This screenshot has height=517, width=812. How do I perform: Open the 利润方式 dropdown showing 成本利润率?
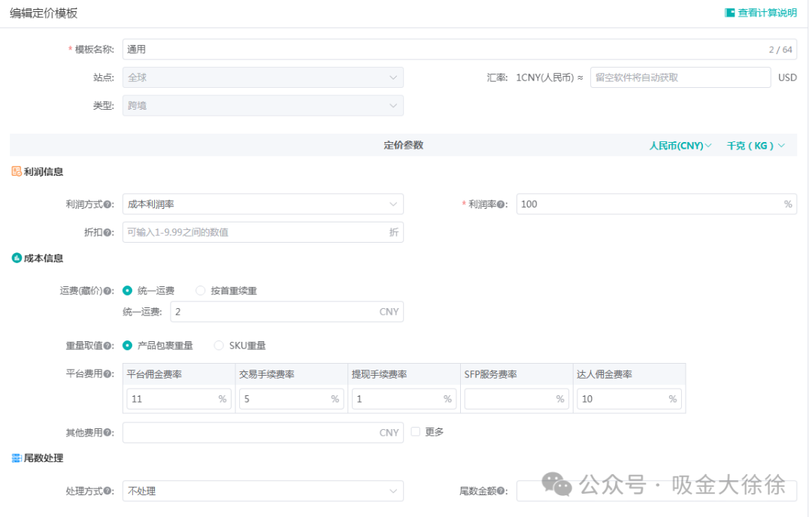click(263, 204)
